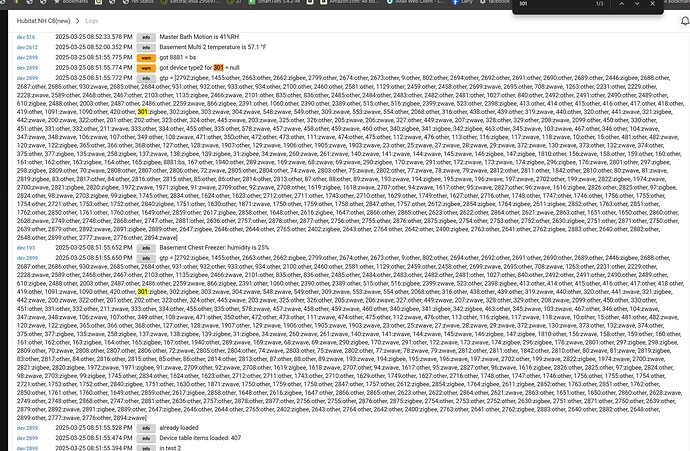This screenshot has width=690, height=451.
Task: Click info badge on Basement Chest Freezer row
Action: pyautogui.click(x=146, y=248)
